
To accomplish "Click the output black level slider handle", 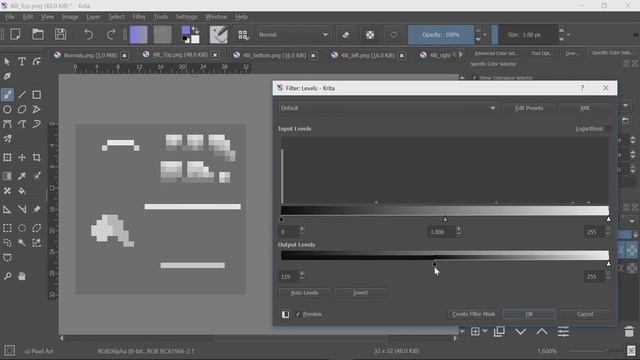I will 434,264.
